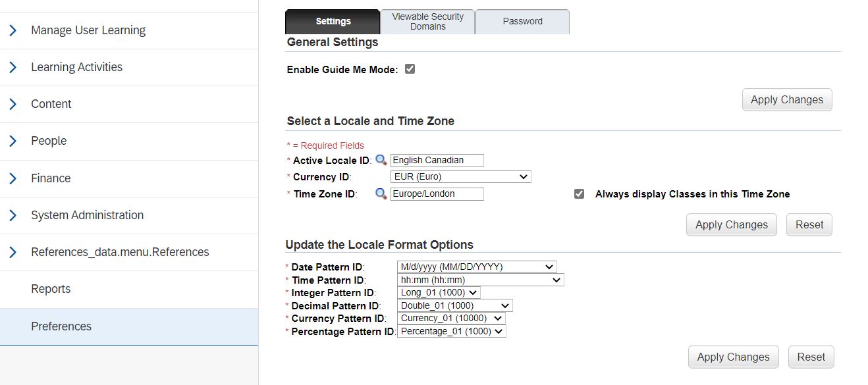Apply Changes for Locale Format Options
The image size is (868, 385).
click(x=734, y=357)
